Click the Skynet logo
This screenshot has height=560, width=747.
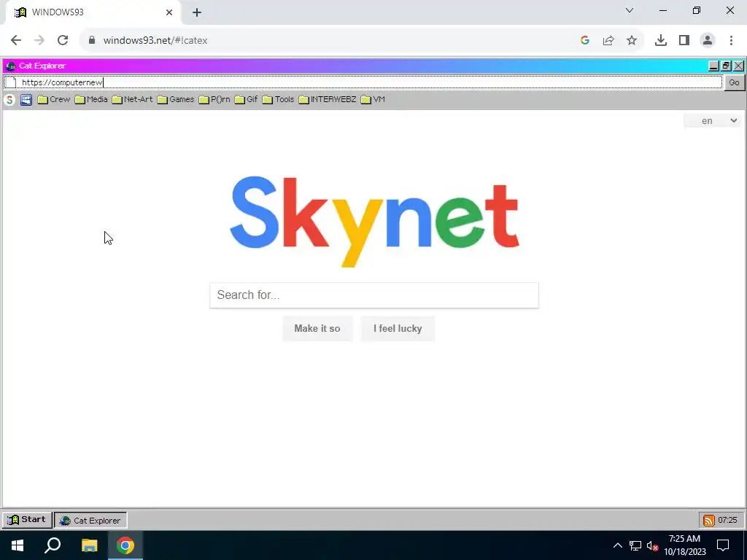(x=374, y=222)
